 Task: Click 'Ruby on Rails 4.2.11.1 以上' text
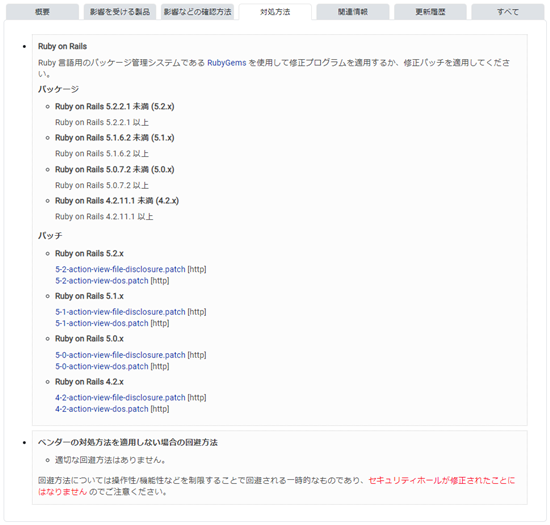click(x=104, y=217)
